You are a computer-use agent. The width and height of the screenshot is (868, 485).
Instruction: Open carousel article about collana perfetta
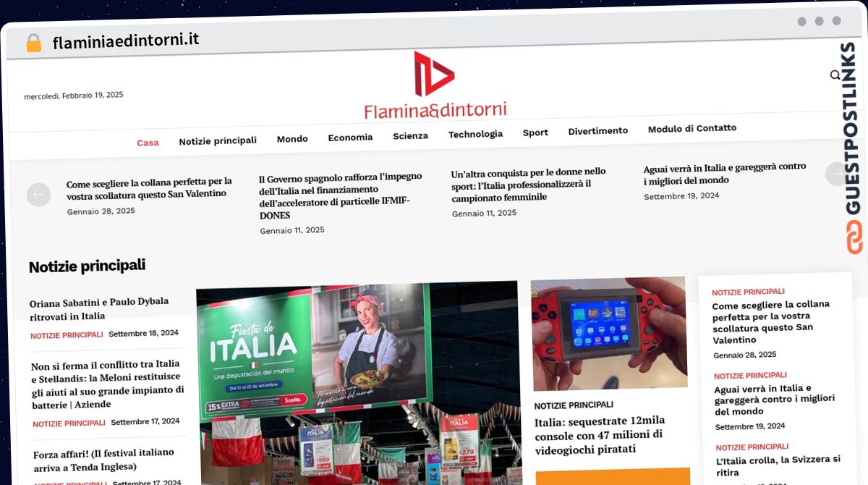tap(149, 187)
